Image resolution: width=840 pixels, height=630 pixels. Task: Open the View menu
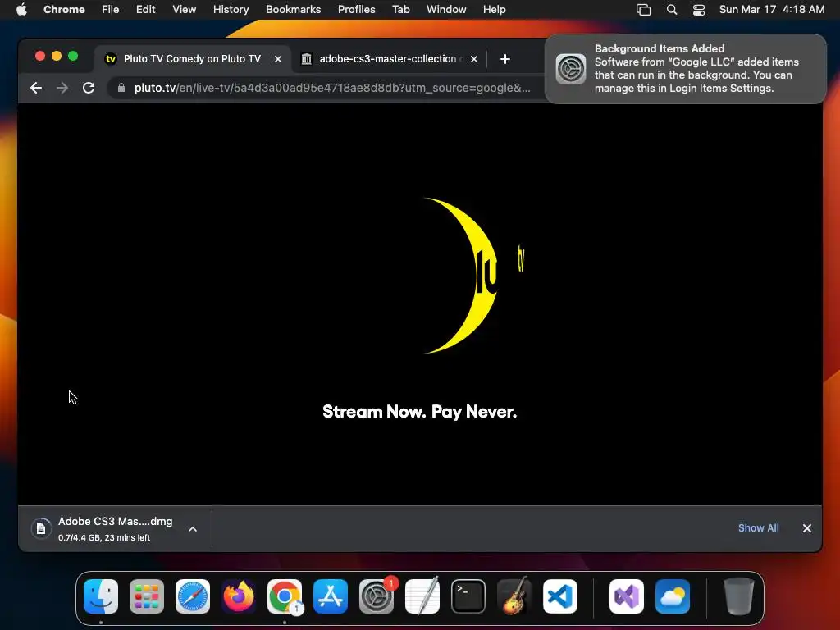pyautogui.click(x=185, y=9)
